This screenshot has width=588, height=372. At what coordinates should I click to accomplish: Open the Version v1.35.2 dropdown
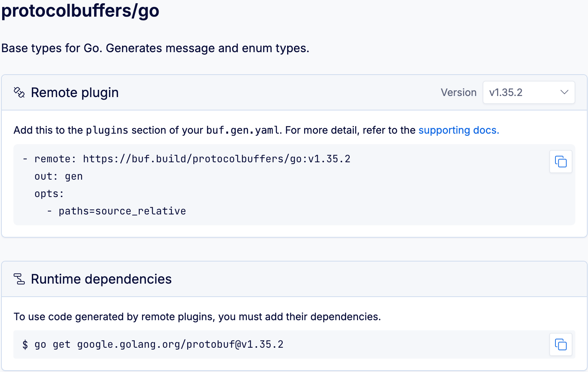click(x=529, y=92)
